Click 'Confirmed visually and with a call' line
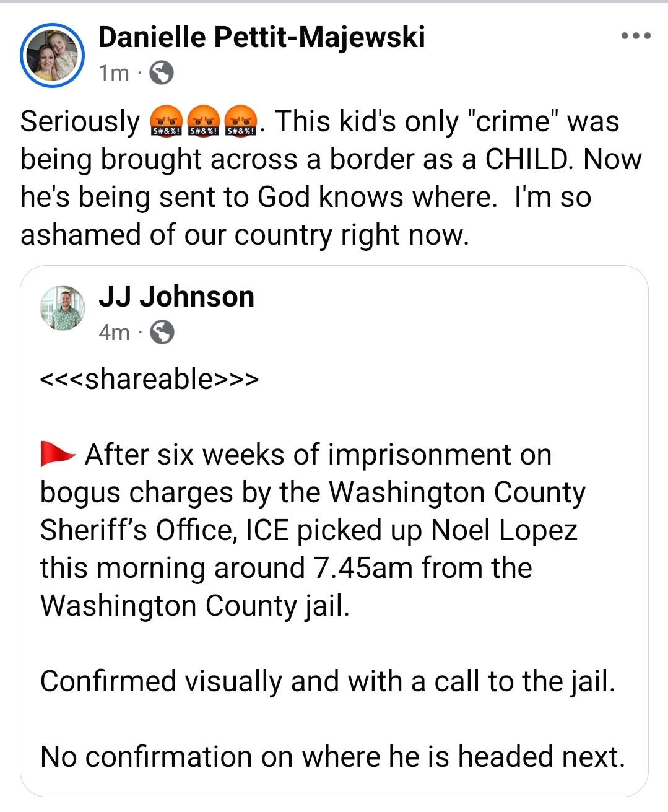 (x=327, y=681)
